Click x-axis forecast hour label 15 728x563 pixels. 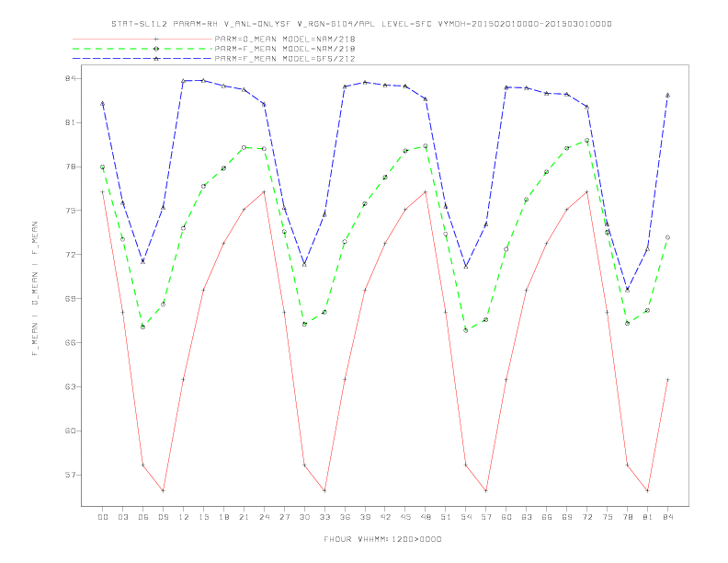[x=204, y=517]
